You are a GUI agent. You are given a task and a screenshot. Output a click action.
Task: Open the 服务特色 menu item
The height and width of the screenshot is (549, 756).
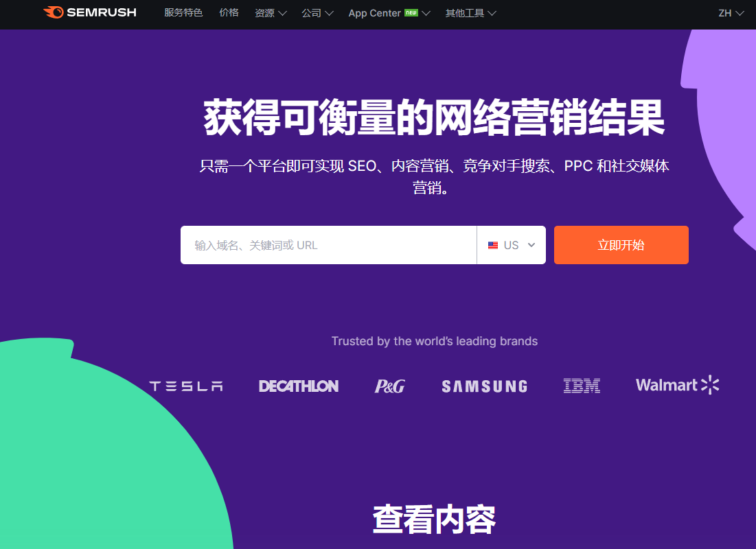183,13
